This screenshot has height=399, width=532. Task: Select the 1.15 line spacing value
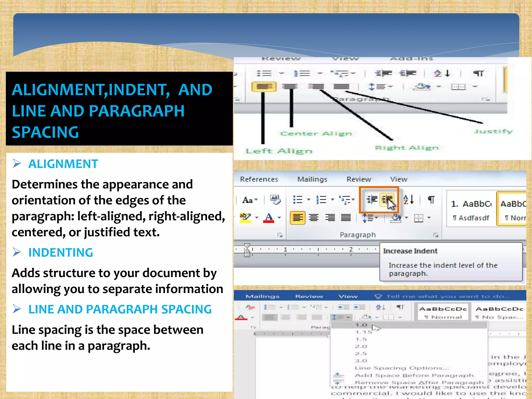363,332
